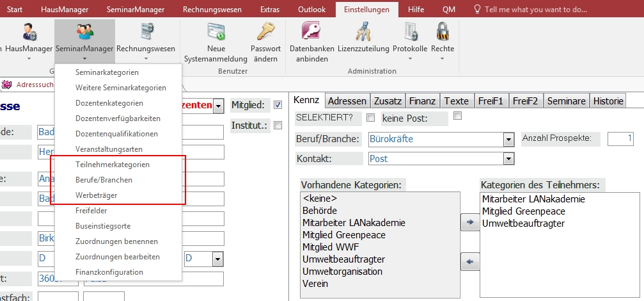Add category with right arrow button
This screenshot has height=301, width=644.
pos(470,222)
